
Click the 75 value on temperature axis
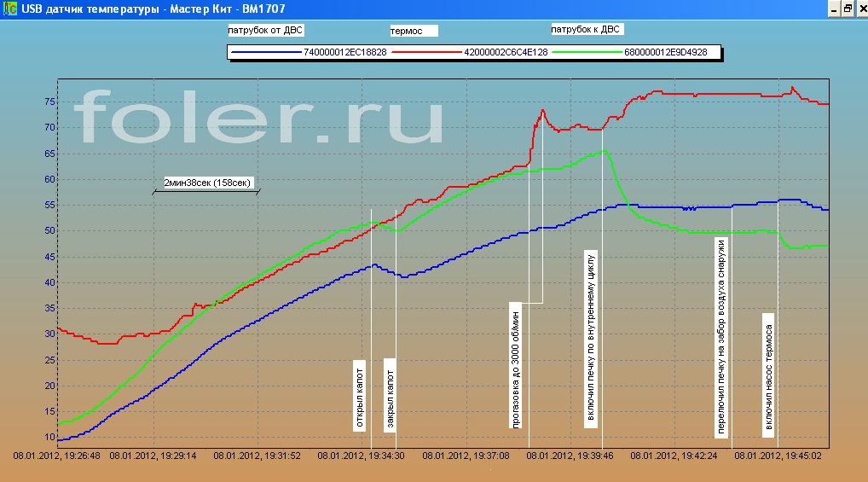tap(49, 102)
